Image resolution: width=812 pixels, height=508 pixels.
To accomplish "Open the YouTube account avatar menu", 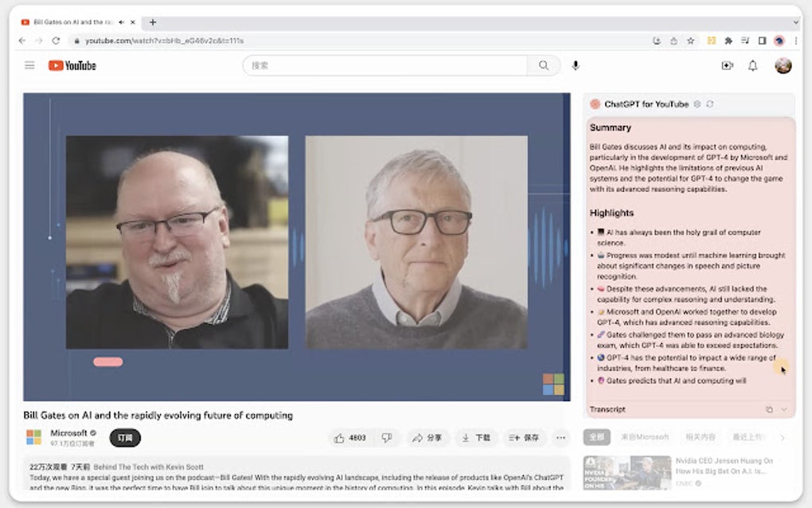I will point(783,65).
